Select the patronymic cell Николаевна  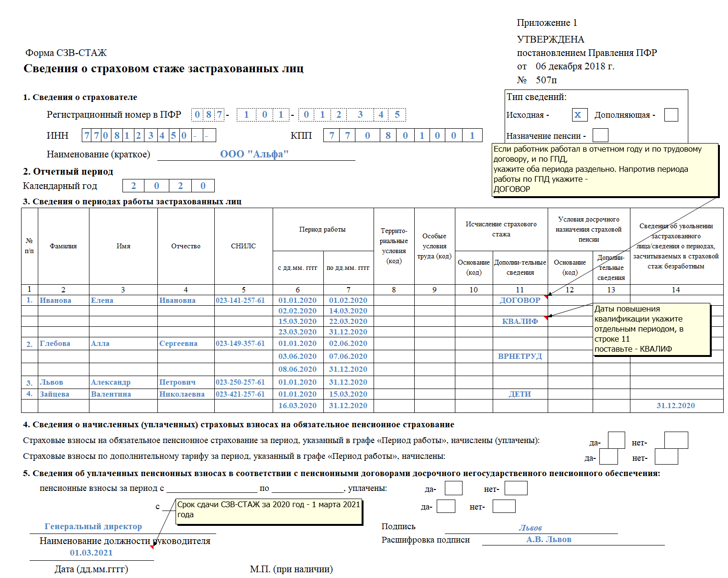point(186,394)
